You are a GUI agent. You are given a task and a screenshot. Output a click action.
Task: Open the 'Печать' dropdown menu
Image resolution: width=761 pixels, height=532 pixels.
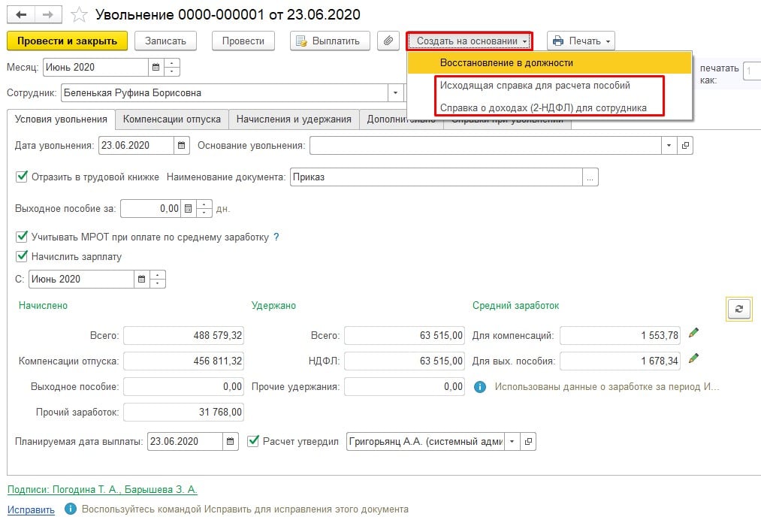pyautogui.click(x=581, y=41)
